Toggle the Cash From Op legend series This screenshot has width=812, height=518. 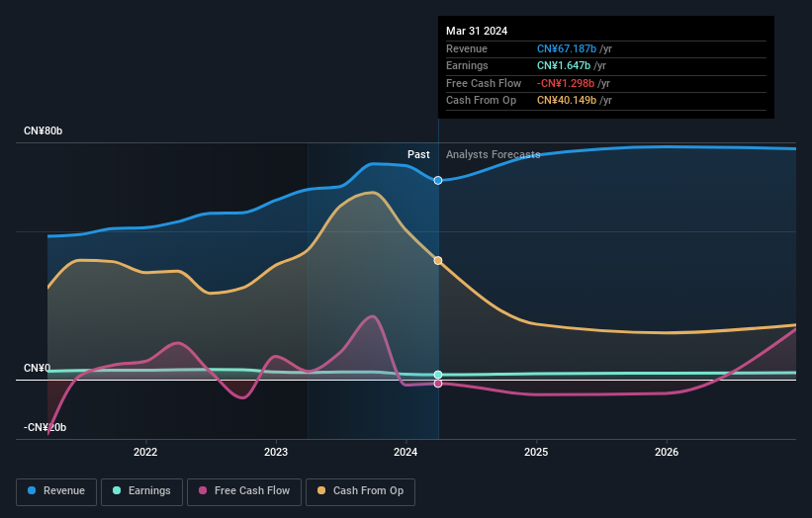tap(360, 491)
